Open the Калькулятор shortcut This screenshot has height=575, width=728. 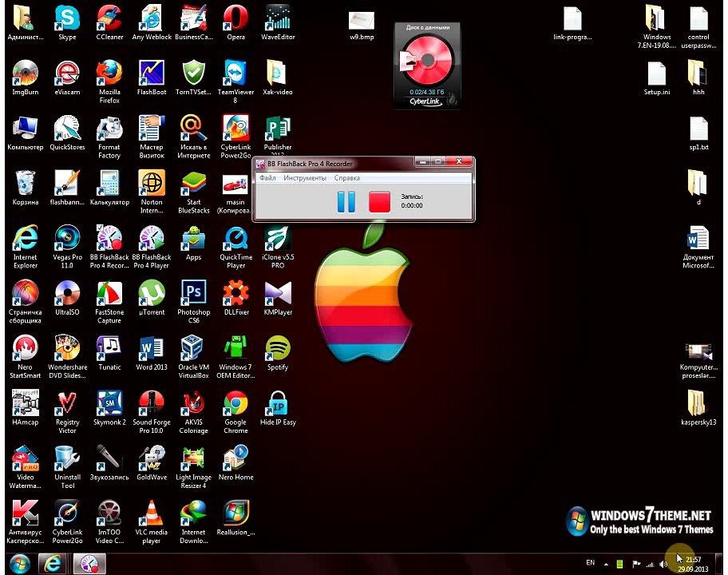coord(109,188)
